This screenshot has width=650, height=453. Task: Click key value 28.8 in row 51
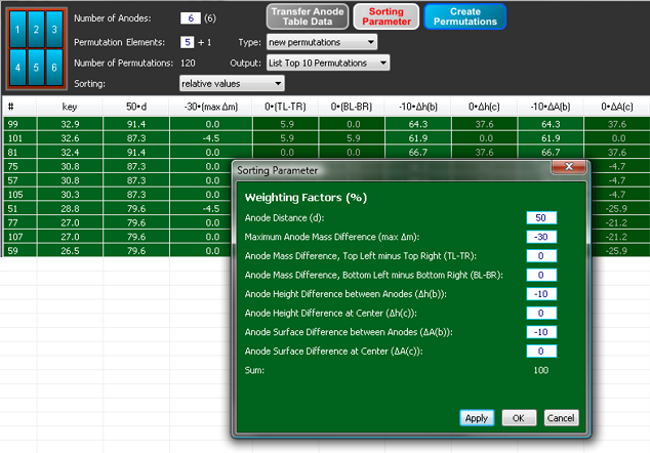coord(70,208)
